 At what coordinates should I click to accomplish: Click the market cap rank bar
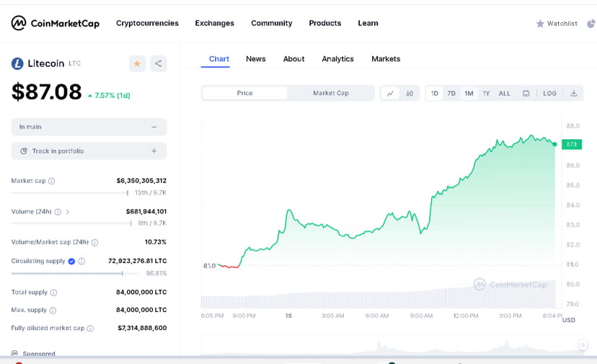pos(70,192)
